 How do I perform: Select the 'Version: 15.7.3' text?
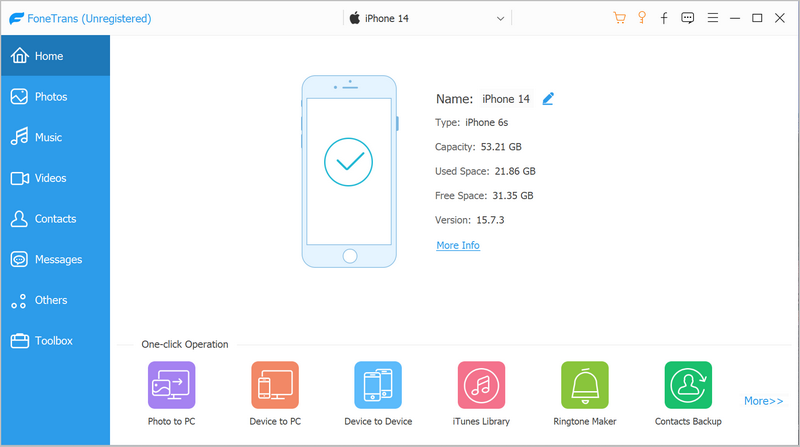(469, 220)
